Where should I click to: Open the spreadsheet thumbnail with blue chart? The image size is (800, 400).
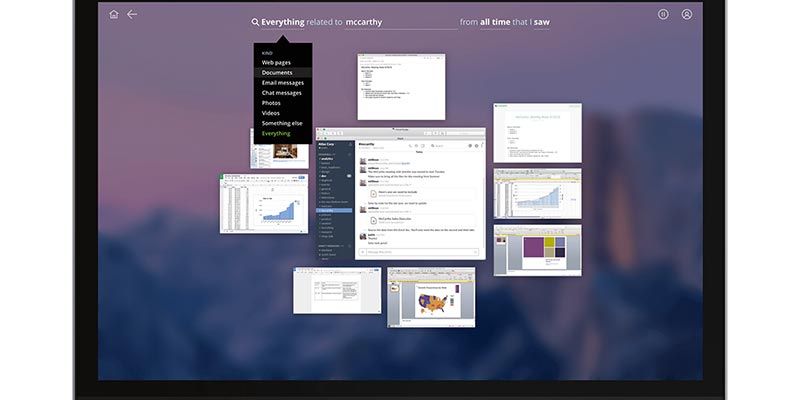point(263,205)
